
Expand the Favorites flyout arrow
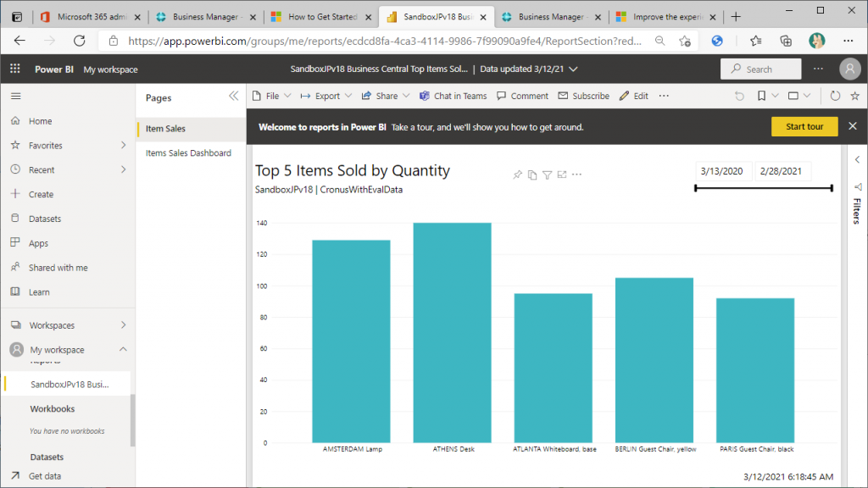click(x=123, y=145)
